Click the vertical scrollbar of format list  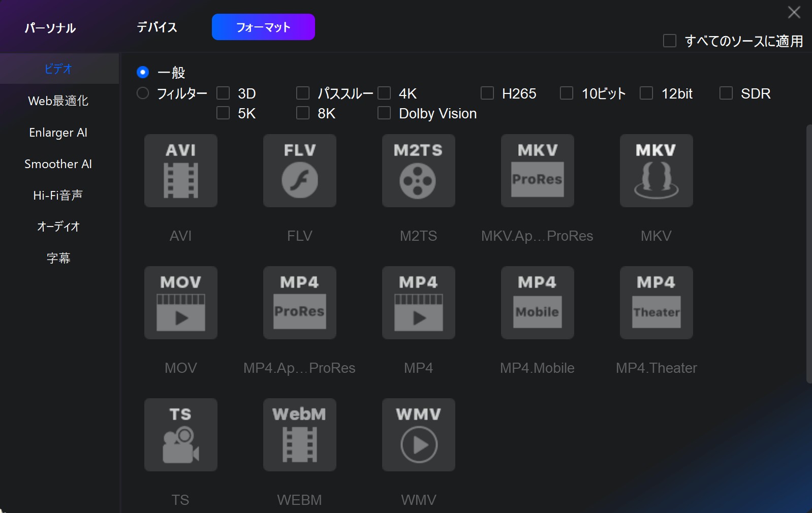pyautogui.click(x=809, y=254)
